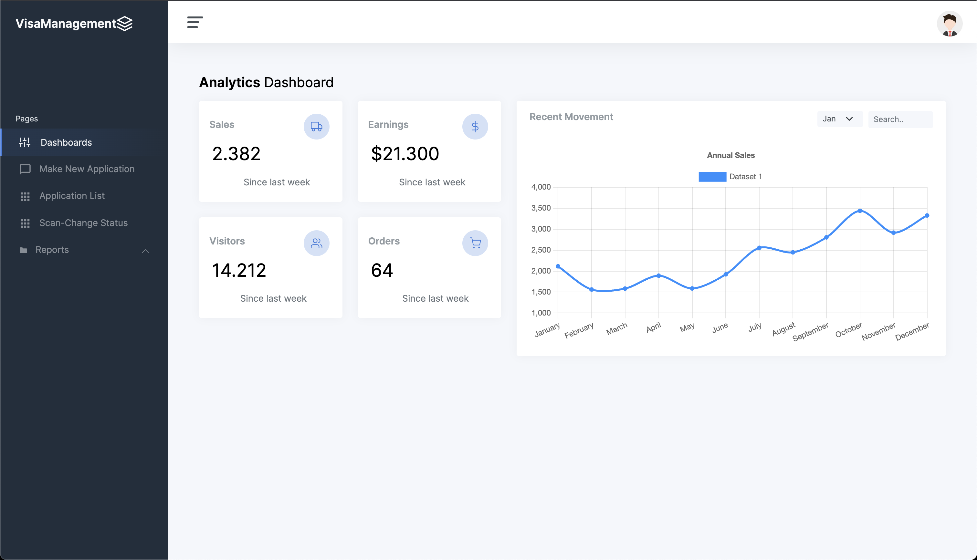Click the Search input in Recent Movement

[900, 119]
